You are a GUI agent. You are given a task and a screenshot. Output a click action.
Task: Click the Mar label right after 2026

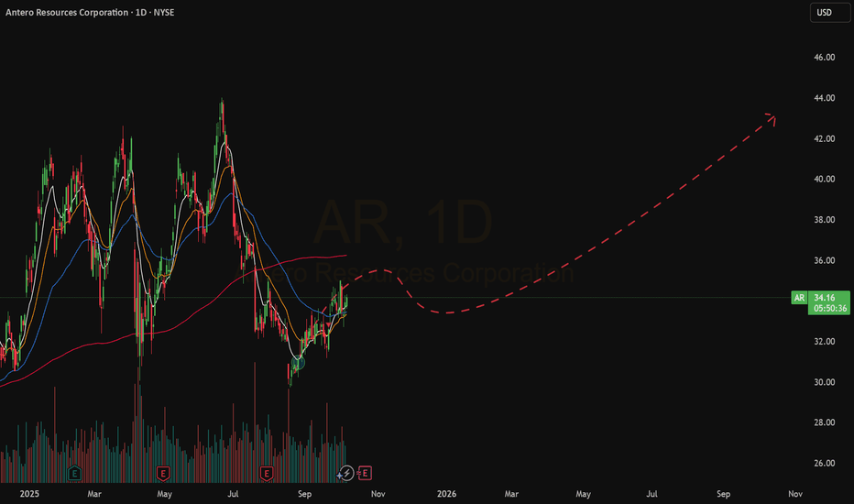coord(511,494)
